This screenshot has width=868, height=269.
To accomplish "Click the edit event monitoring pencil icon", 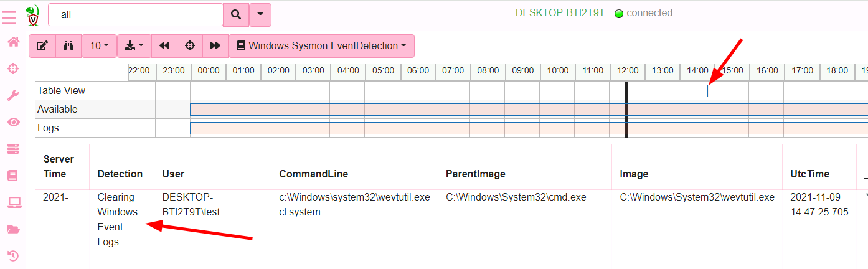I will coord(42,46).
